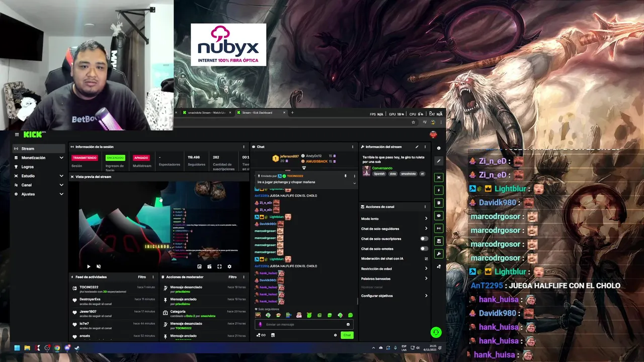Viewport: 644px width, 362px height.
Task: Send message with Chat button
Action: (347, 335)
